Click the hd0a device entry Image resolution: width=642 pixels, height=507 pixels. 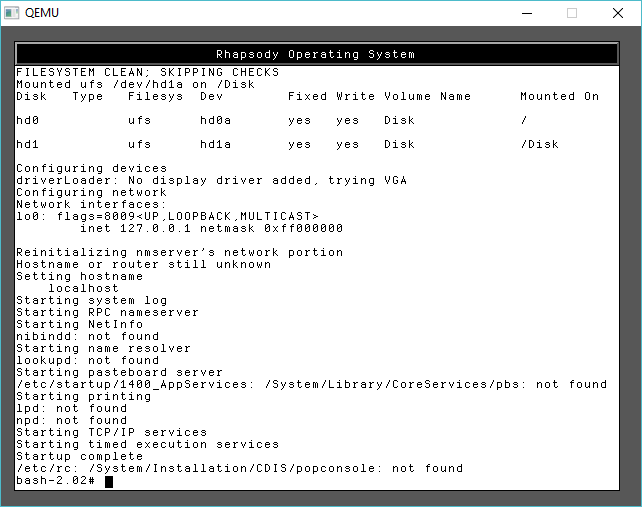click(x=215, y=120)
